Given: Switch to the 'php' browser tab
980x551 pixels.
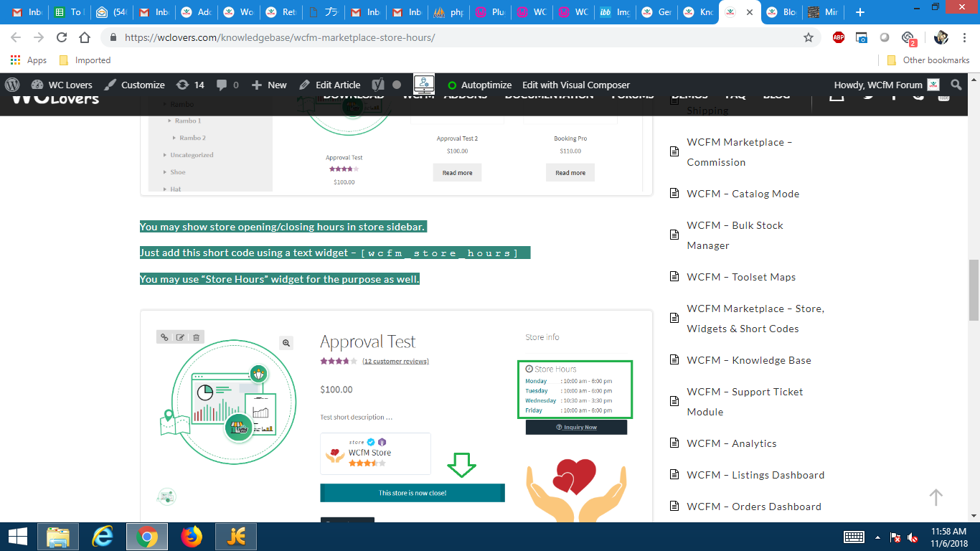Looking at the screenshot, I should pos(449,12).
